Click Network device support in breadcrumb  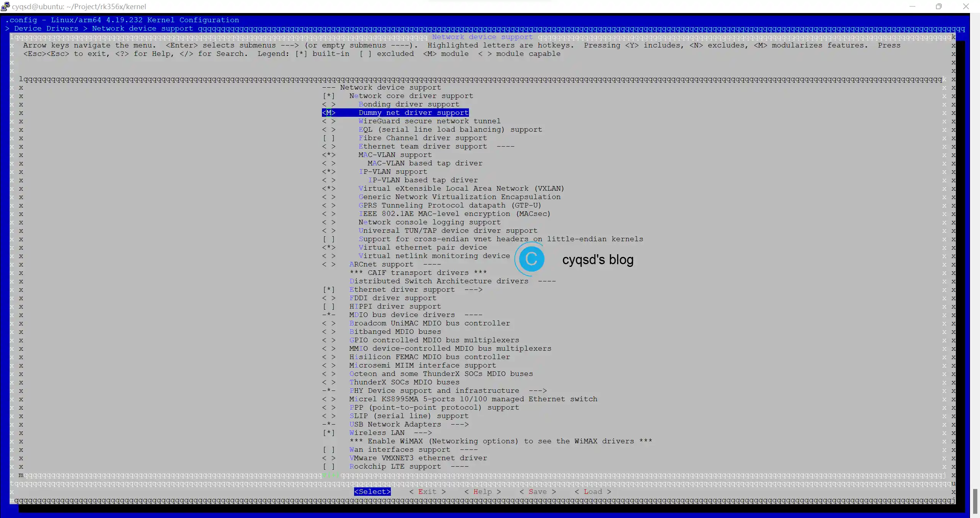point(142,29)
